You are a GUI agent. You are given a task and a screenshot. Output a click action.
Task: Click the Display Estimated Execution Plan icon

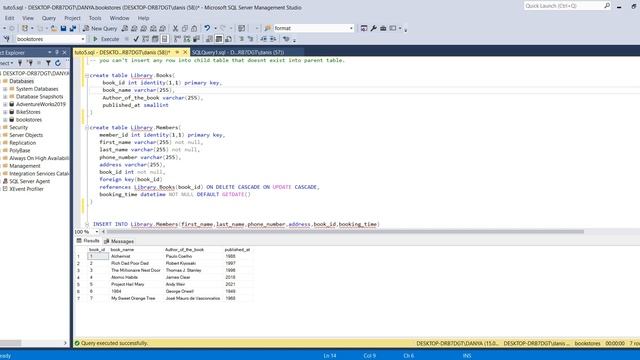point(145,39)
